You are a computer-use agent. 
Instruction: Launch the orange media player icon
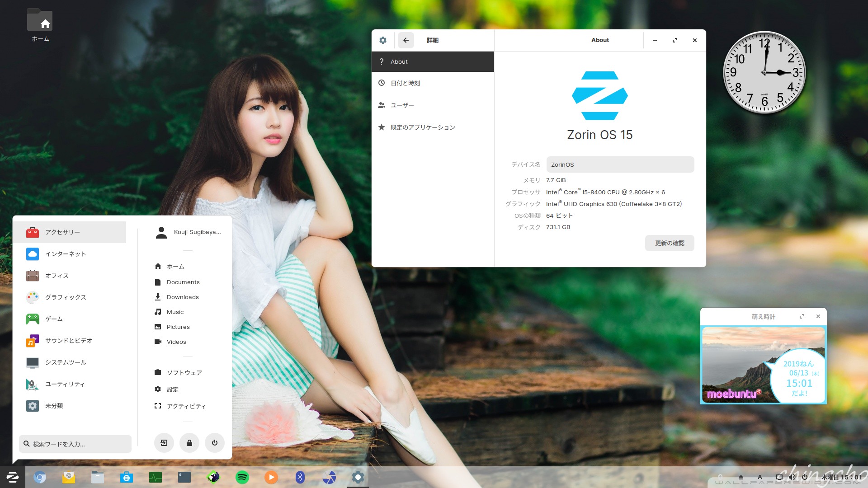pos(271,477)
